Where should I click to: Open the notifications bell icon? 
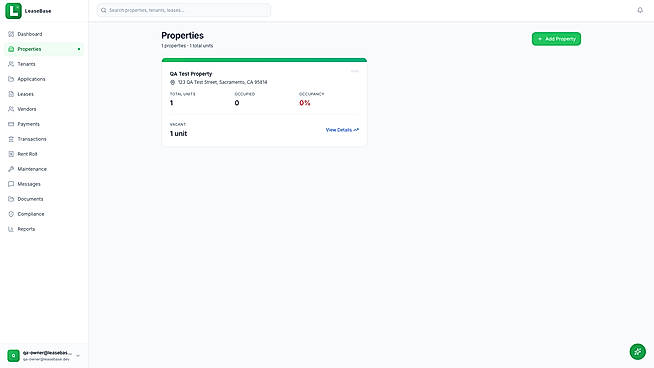[640, 10]
